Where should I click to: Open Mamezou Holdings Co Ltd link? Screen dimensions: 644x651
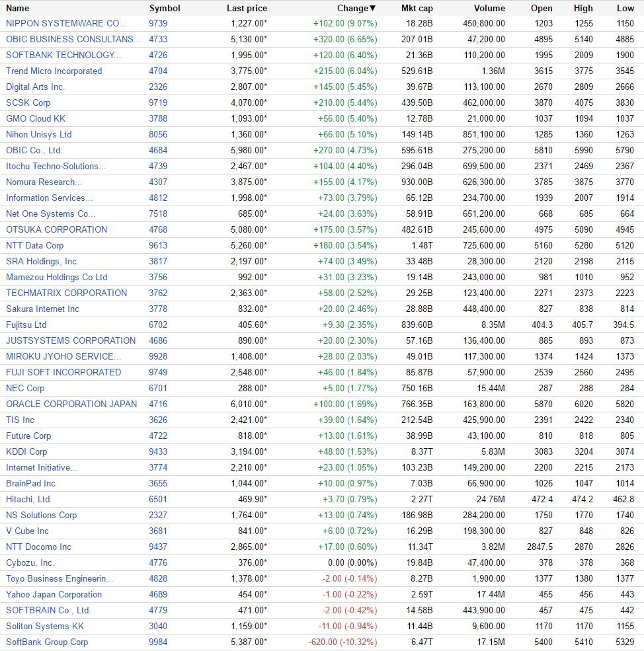click(56, 277)
